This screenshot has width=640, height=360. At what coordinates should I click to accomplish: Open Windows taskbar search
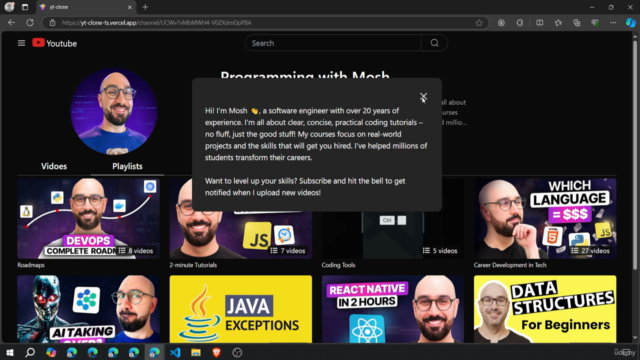[30, 352]
